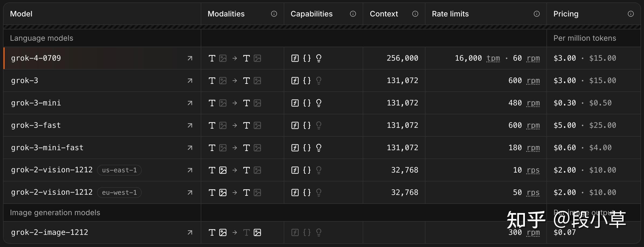Select the grok-3-fast model name
This screenshot has height=247, width=644.
click(x=36, y=125)
